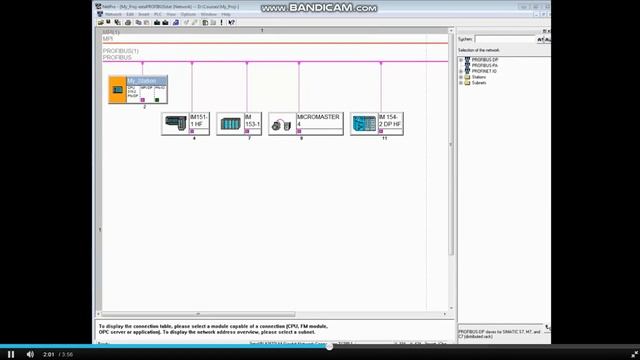Click the exclamation mark toolbar icon
This screenshot has height=360, width=640.
click(222, 22)
